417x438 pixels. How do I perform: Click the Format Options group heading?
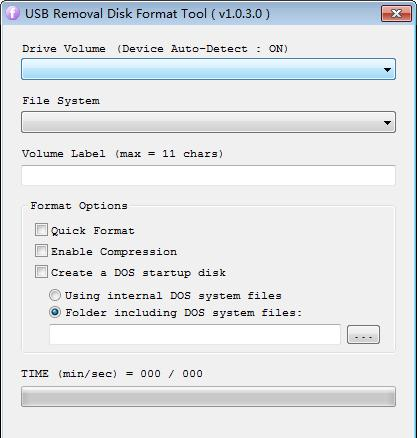click(x=79, y=206)
